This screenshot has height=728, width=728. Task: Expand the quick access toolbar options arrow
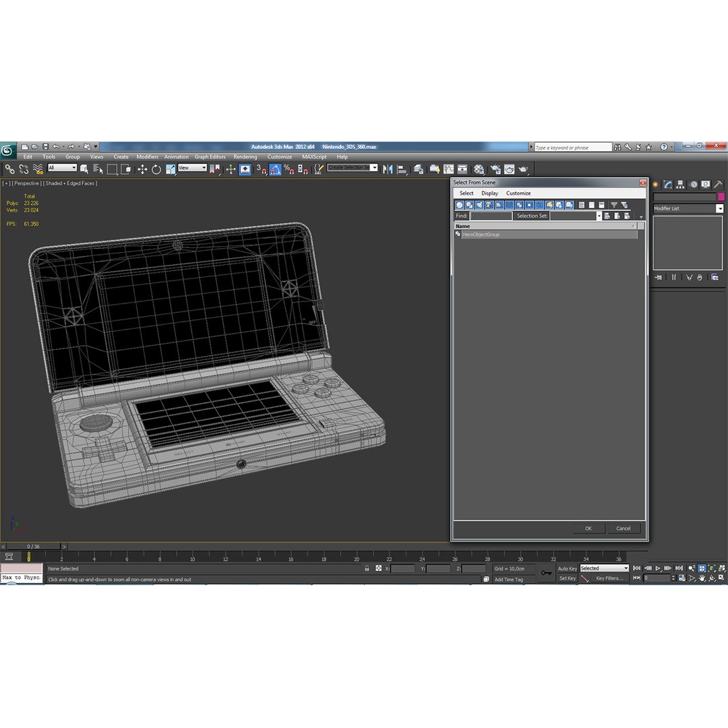pyautogui.click(x=96, y=147)
